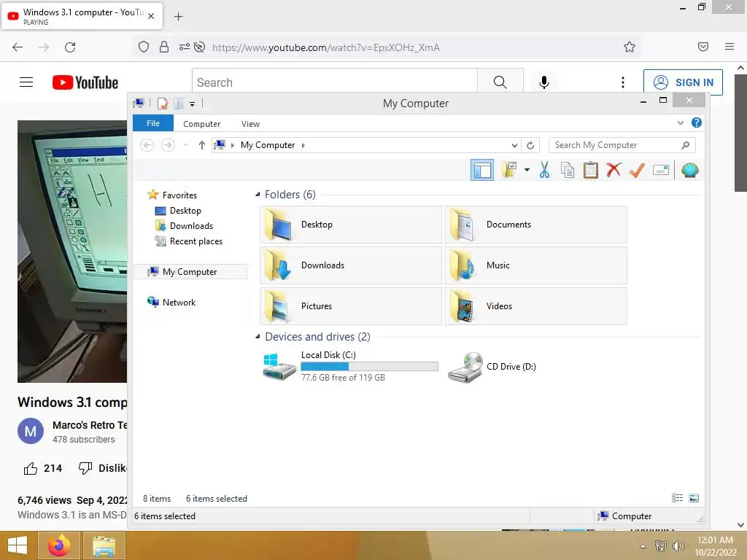This screenshot has height=560, width=747.
Task: Bookmark this page with star icon
Action: click(x=630, y=47)
